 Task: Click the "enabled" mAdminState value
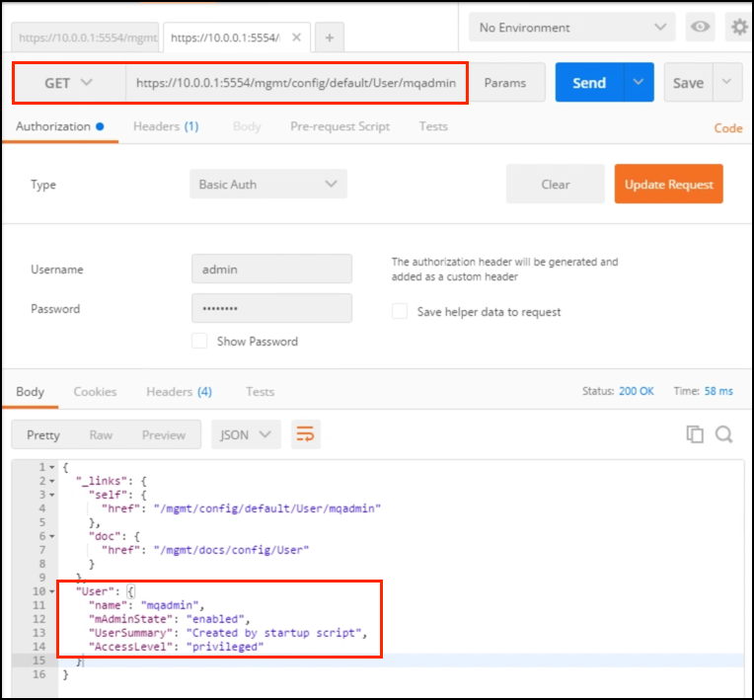(215, 619)
